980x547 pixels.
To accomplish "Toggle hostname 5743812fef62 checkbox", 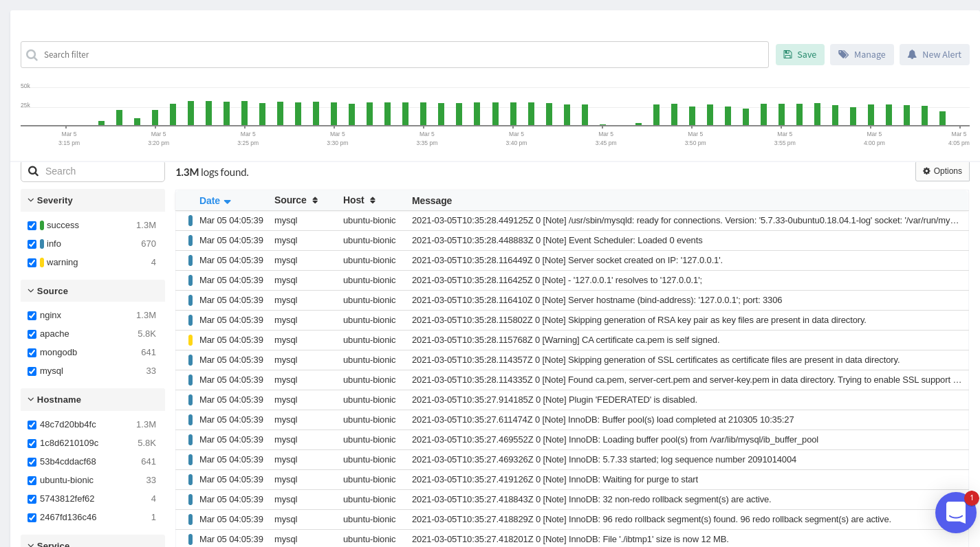I will pos(32,499).
